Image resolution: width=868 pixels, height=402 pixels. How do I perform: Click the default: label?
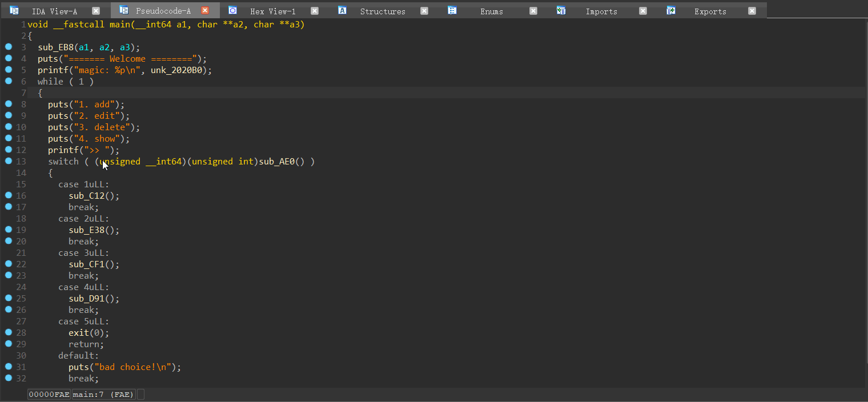79,356
